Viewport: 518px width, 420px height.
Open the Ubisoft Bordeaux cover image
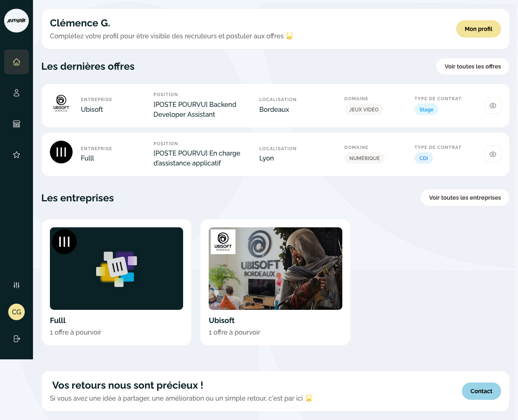click(x=275, y=269)
